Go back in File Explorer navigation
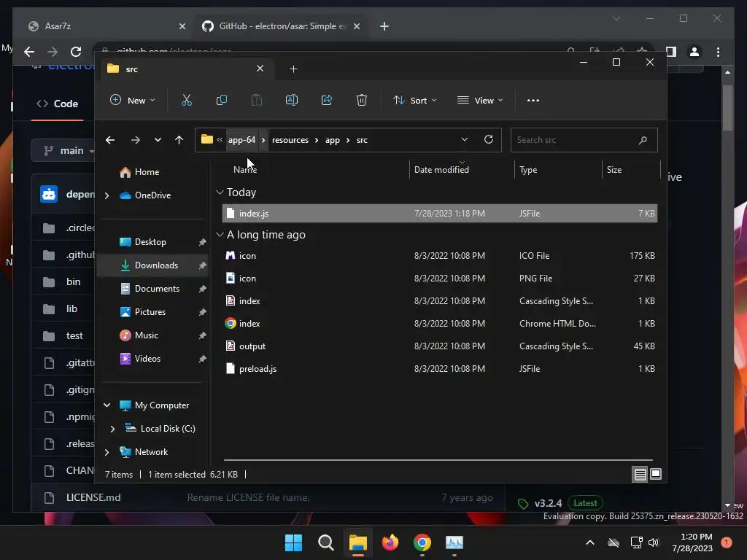This screenshot has width=747, height=560. 110,140
